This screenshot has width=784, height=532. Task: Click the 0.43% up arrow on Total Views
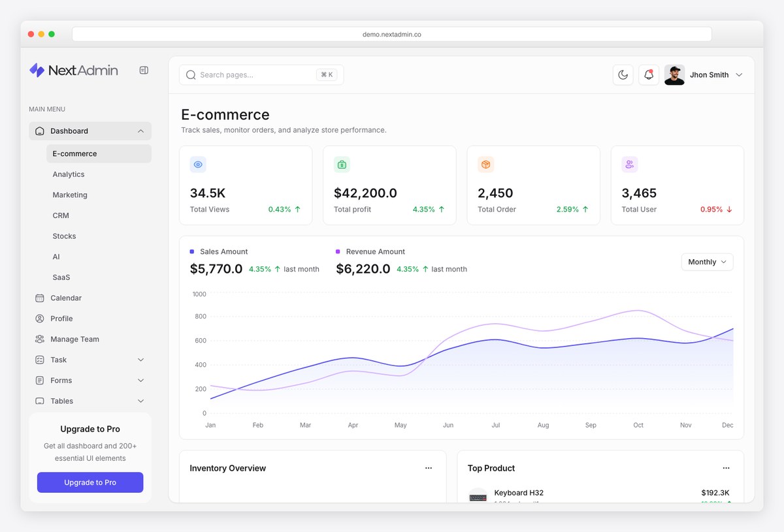(x=298, y=210)
